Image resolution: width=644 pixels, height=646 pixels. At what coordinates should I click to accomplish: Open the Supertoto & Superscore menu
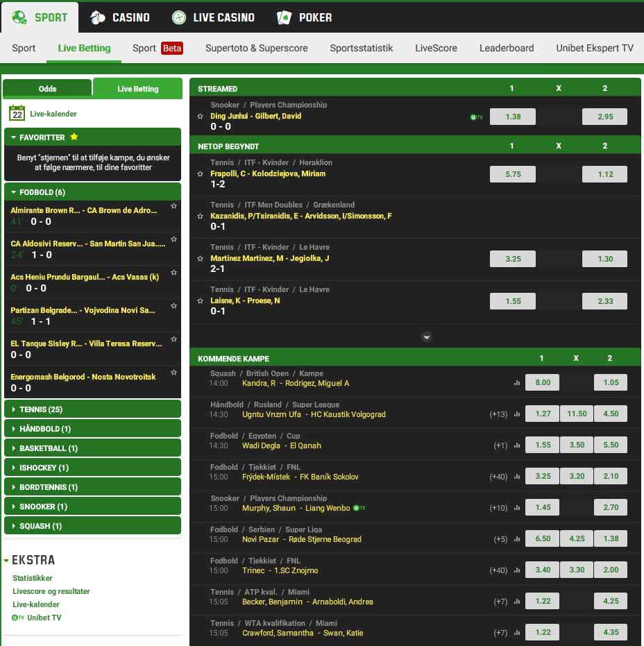pos(256,48)
